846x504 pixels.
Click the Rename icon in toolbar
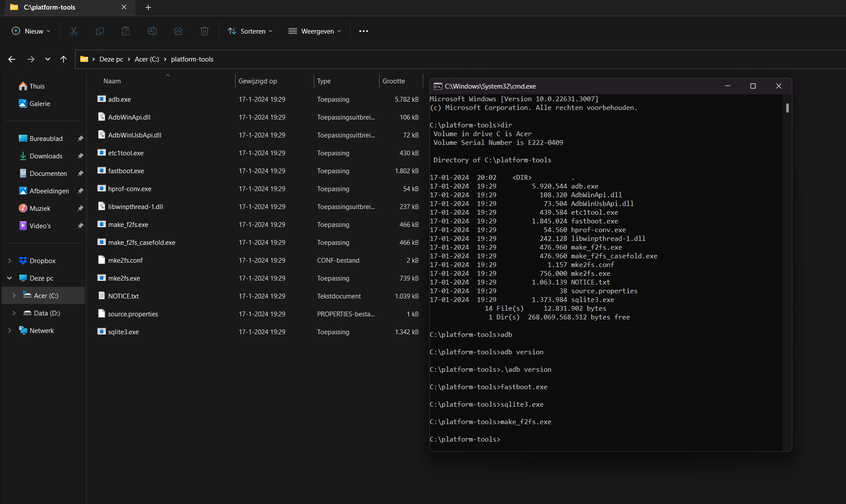click(152, 31)
